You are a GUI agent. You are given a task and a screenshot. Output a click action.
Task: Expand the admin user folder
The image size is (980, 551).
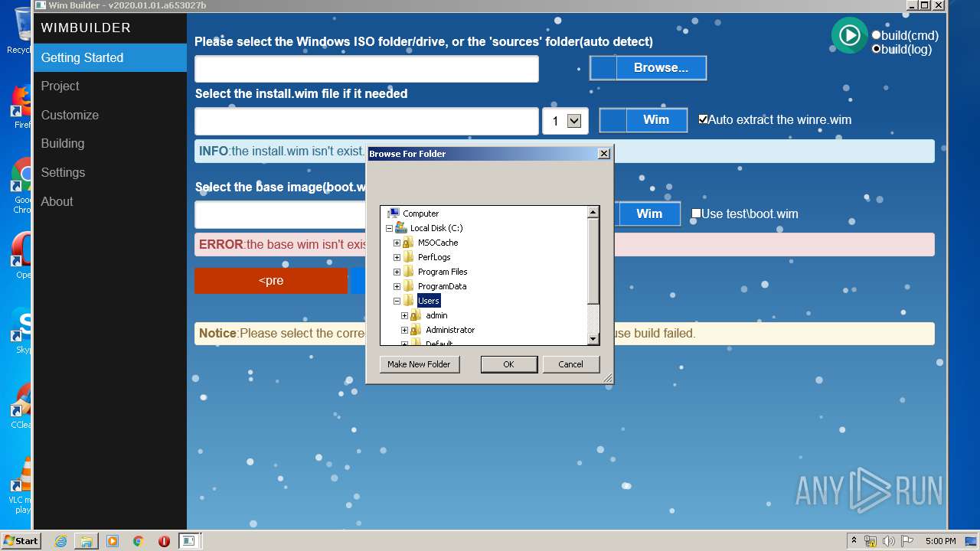click(404, 315)
